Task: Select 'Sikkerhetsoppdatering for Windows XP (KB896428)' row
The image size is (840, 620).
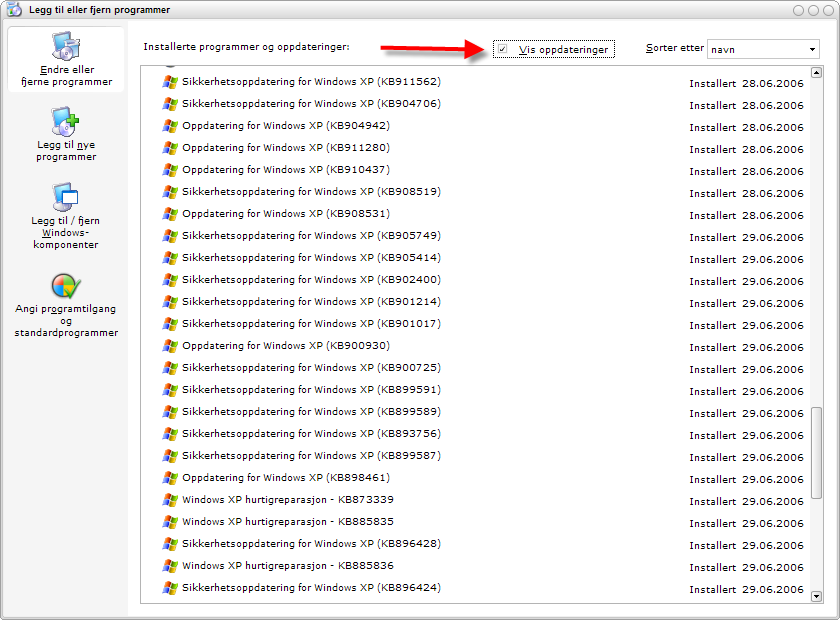Action: 476,544
